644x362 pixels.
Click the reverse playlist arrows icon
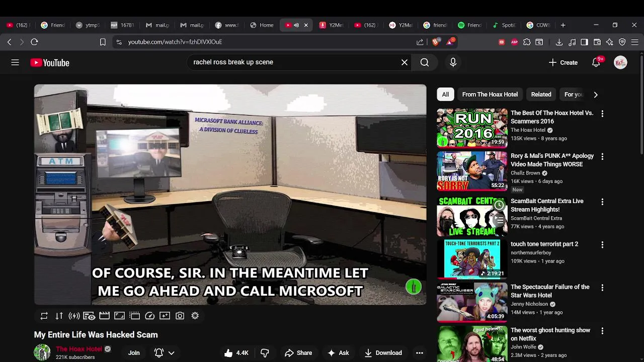click(x=59, y=316)
